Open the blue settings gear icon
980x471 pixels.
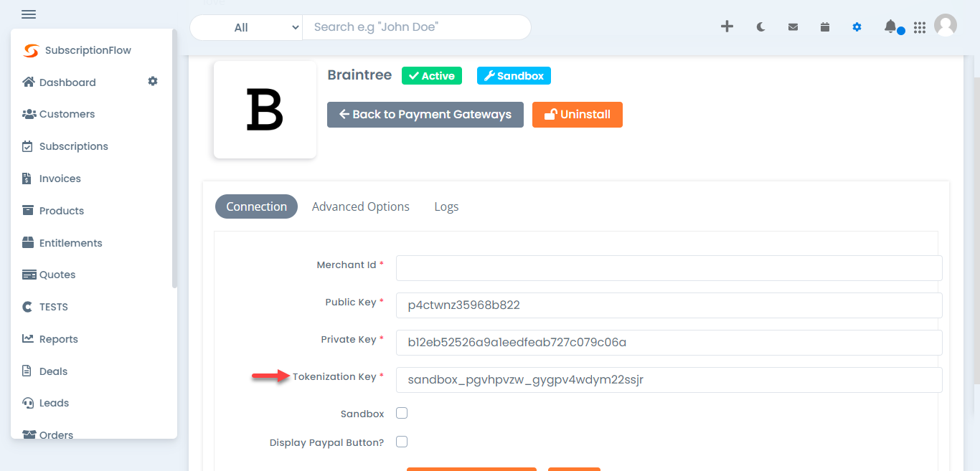(x=857, y=27)
